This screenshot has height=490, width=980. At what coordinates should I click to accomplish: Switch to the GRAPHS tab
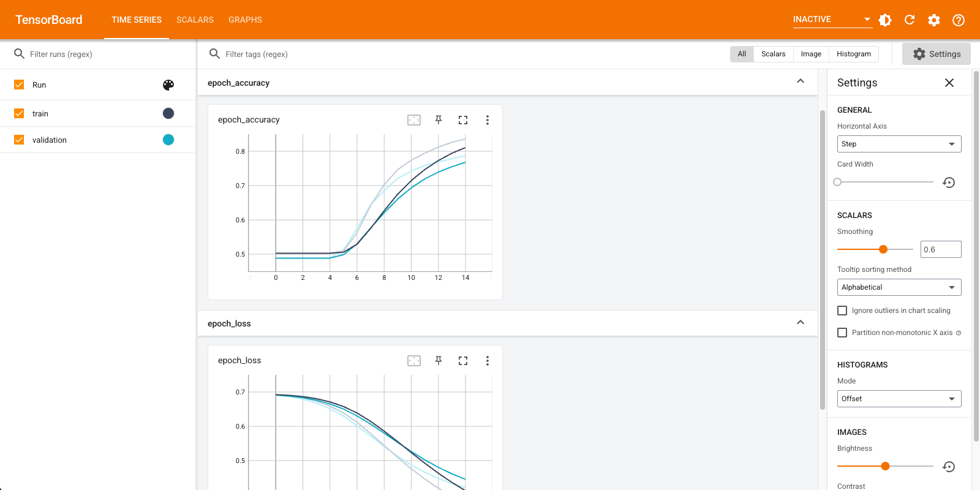245,20
